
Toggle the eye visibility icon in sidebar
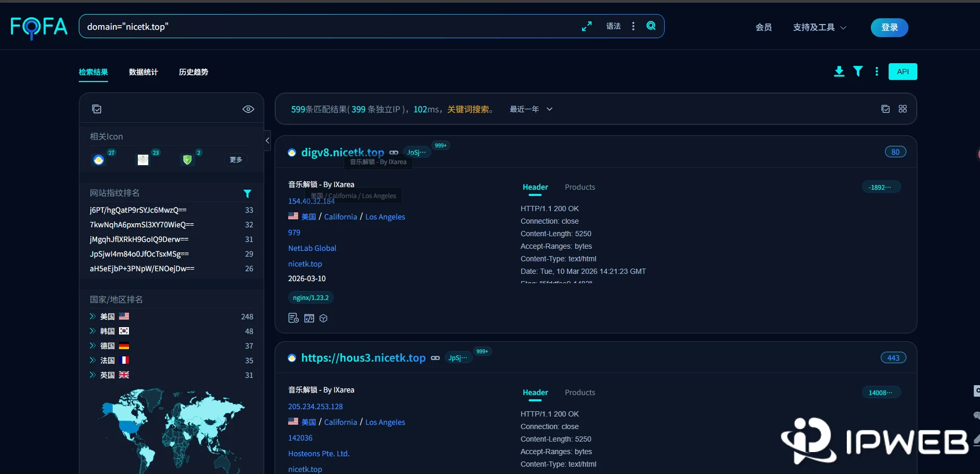coord(249,109)
